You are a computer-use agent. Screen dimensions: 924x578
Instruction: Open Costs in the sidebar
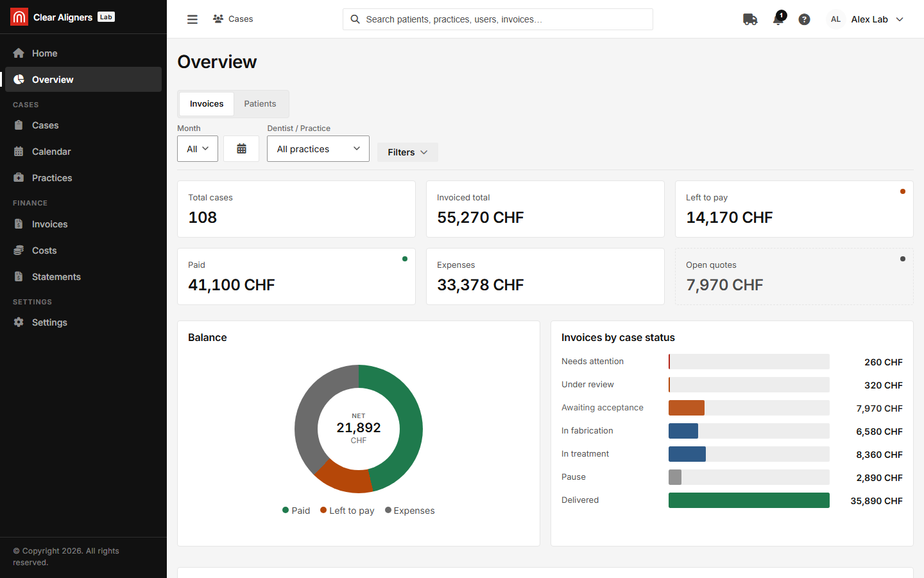(x=83, y=250)
